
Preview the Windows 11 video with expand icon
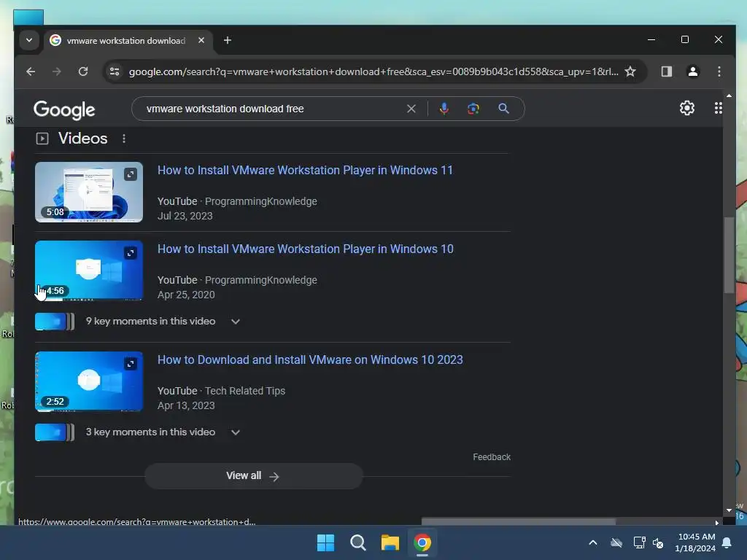[131, 174]
